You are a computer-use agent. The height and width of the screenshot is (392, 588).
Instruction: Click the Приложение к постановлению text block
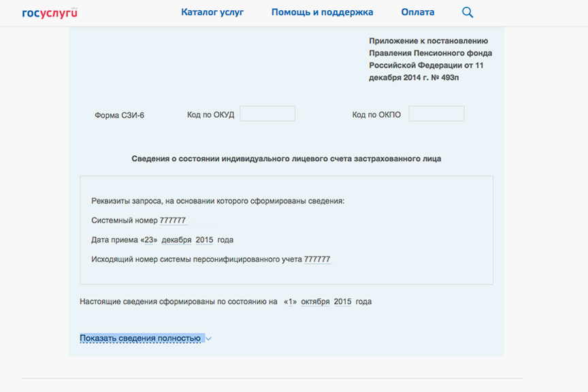tap(430, 59)
